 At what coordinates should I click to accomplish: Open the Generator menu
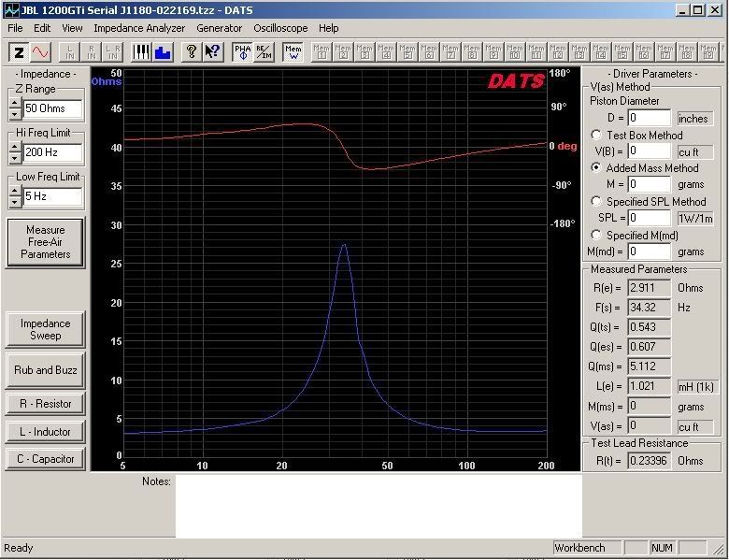coord(219,28)
